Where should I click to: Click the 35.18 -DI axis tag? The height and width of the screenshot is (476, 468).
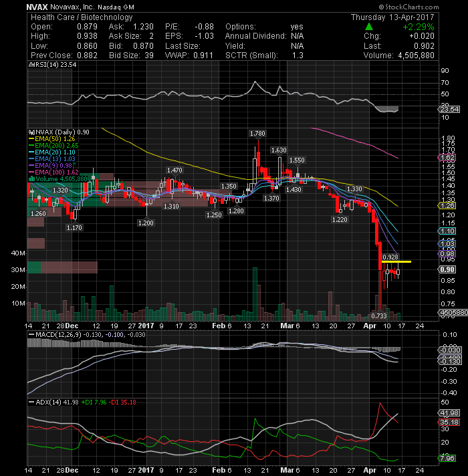(449, 423)
